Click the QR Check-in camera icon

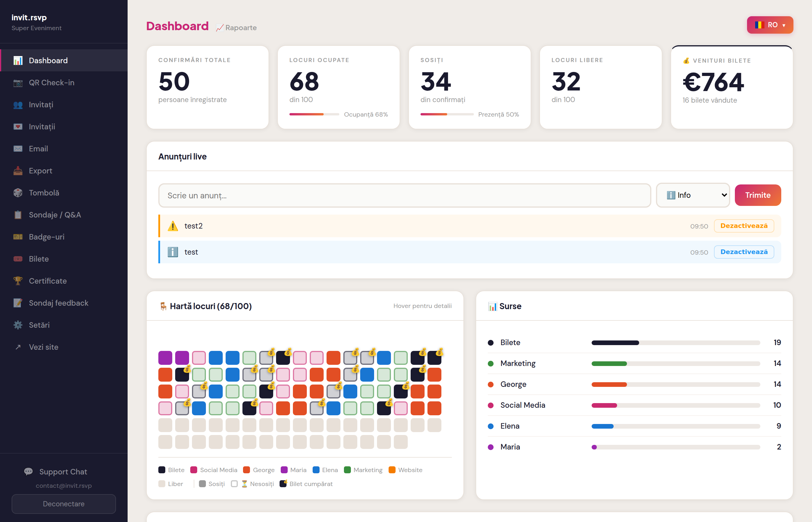(18, 82)
